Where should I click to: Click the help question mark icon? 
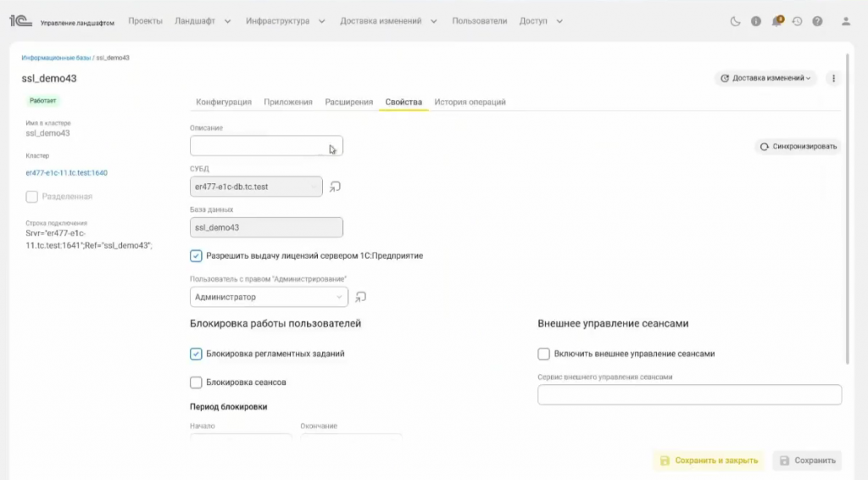click(817, 21)
